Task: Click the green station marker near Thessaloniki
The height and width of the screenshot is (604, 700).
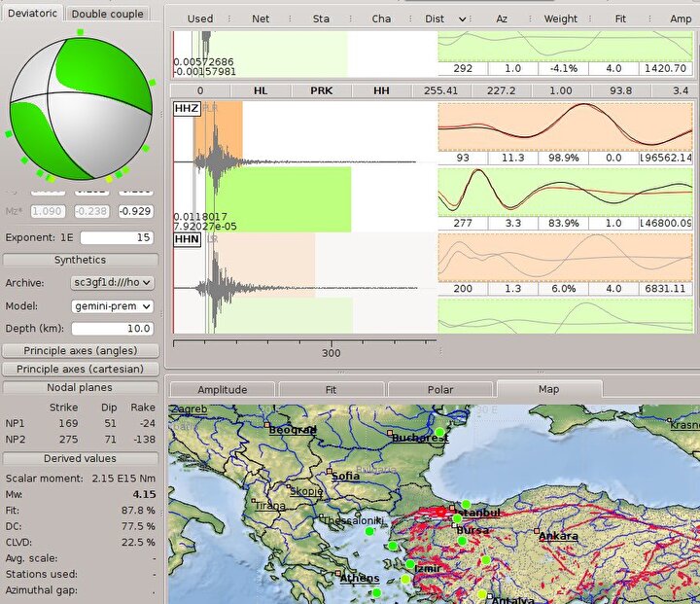Action: [x=369, y=532]
